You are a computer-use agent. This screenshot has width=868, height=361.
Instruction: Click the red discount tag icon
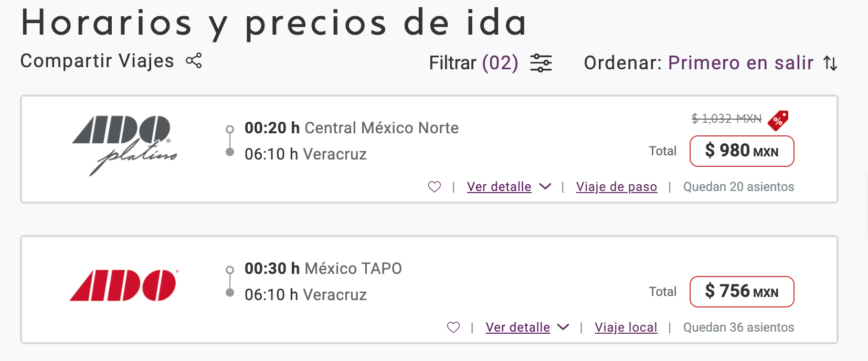point(778,120)
